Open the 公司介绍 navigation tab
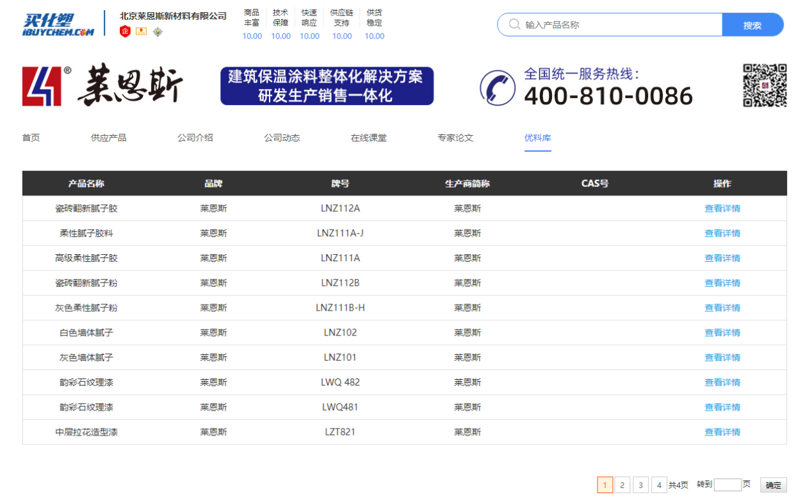This screenshot has height=504, width=812. [195, 138]
